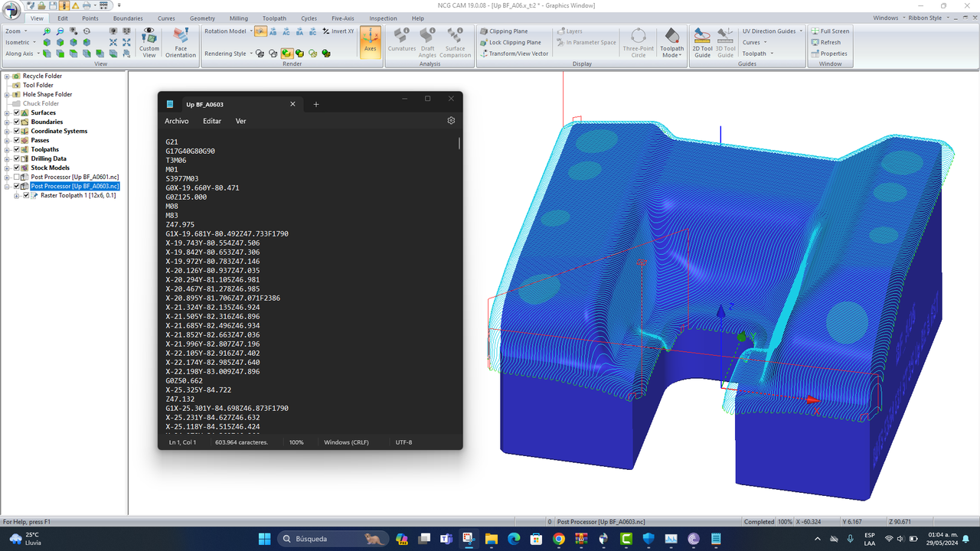This screenshot has height=551, width=980.
Task: Click the Axes display icon
Action: (370, 42)
